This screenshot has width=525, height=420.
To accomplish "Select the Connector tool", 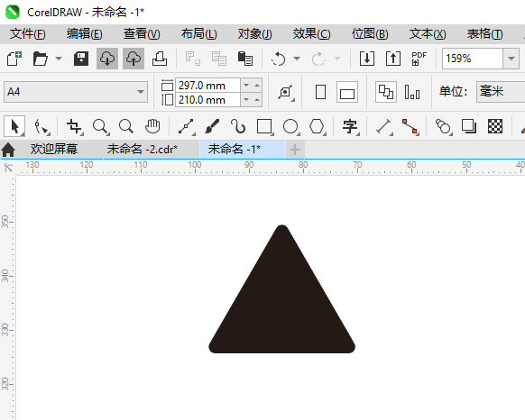I will point(410,127).
